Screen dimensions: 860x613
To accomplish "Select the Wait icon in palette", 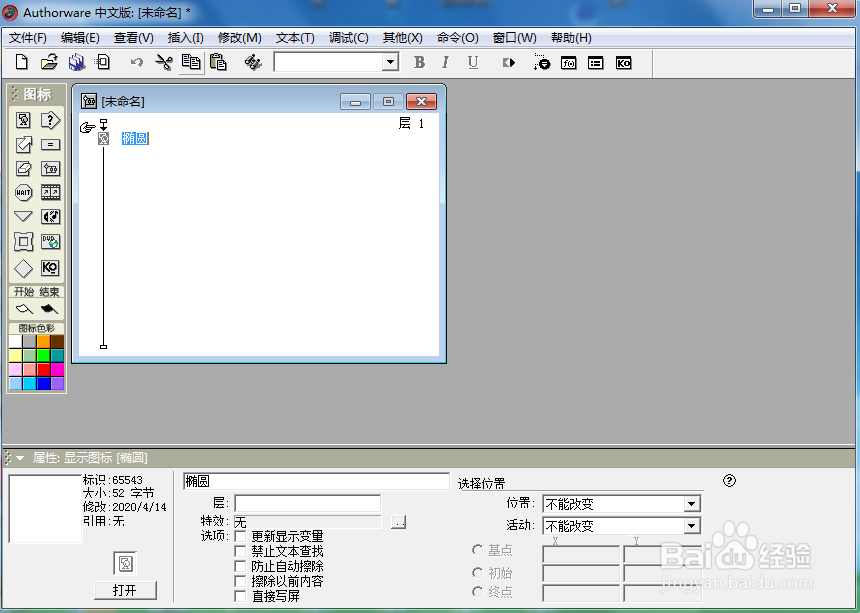I will [24, 192].
